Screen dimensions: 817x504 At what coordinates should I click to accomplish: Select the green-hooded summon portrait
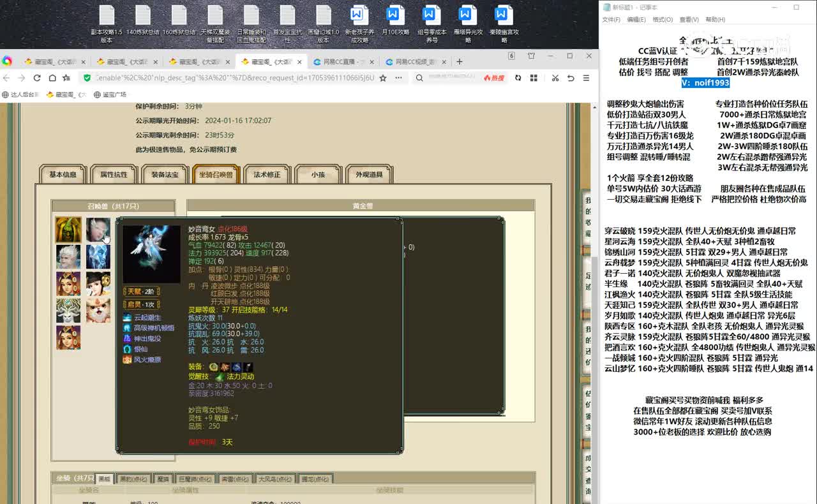click(68, 230)
